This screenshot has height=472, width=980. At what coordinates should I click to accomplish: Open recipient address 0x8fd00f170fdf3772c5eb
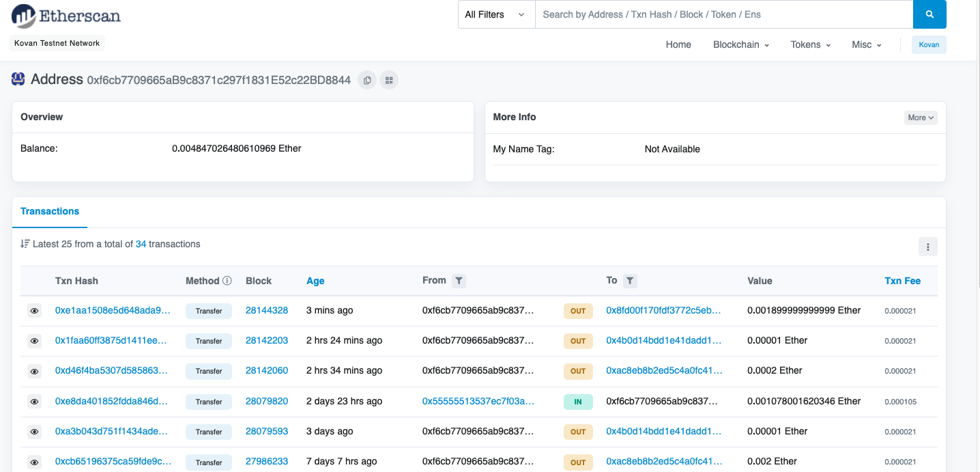point(663,310)
